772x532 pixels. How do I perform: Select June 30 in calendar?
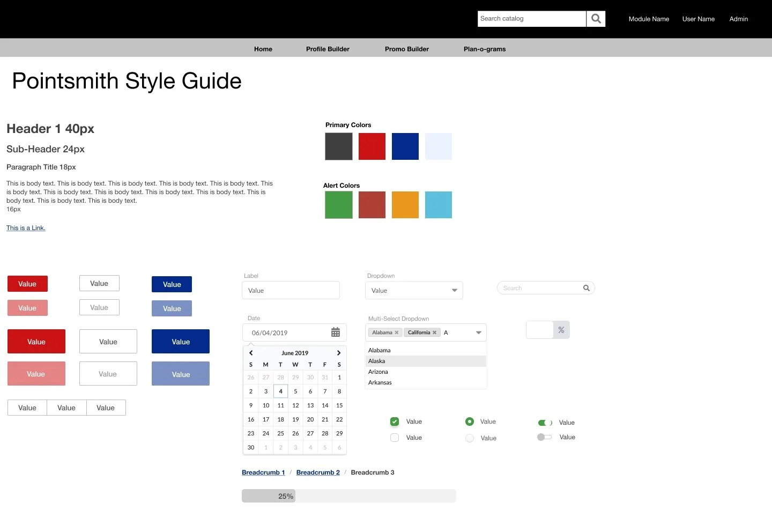251,447
